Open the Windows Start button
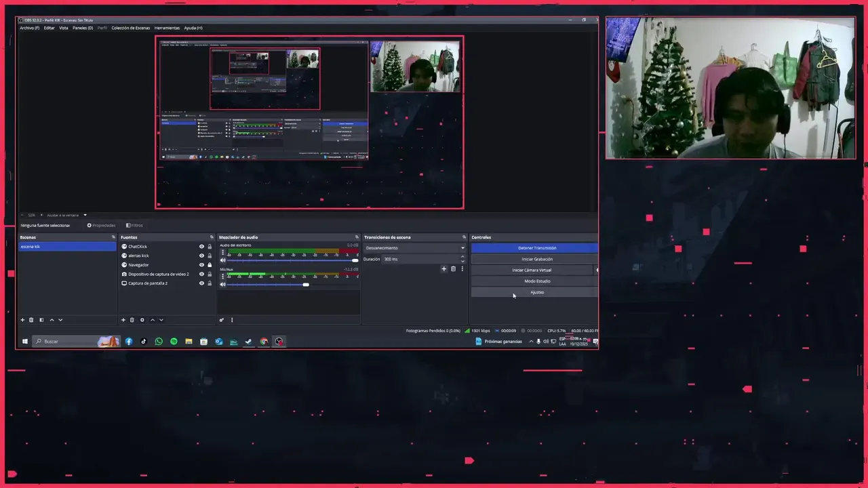Screen dimensions: 868x488 tap(24, 342)
